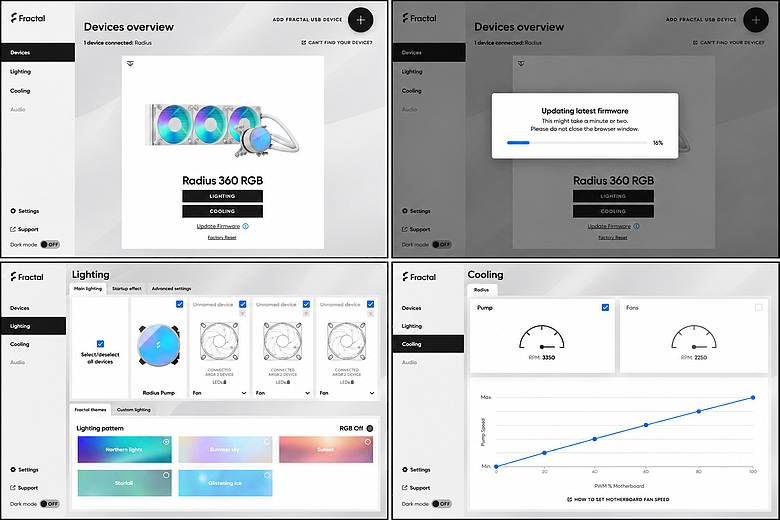Viewport: 780px width, 520px height.
Task: Click the first fan illustration in Lighting
Action: coord(219,342)
